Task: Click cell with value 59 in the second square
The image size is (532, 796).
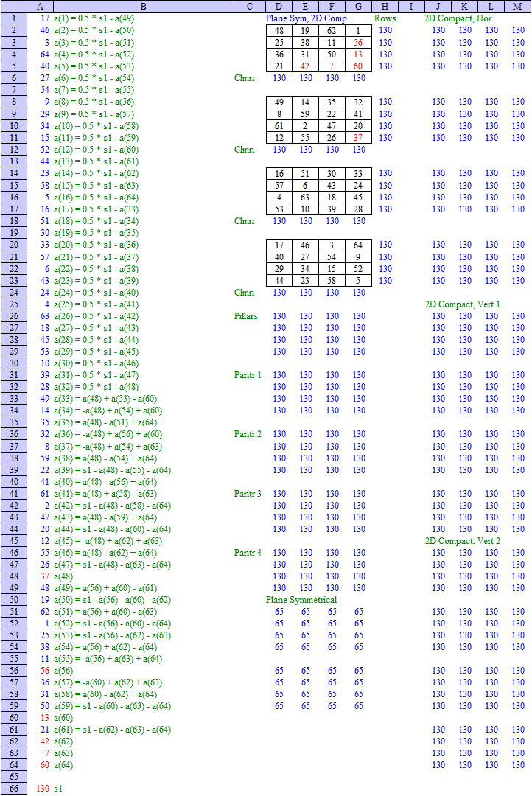Action: click(x=304, y=114)
